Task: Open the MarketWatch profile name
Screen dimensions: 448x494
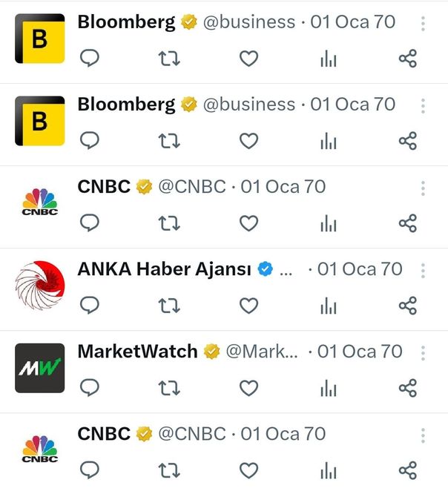Action: [x=137, y=352]
